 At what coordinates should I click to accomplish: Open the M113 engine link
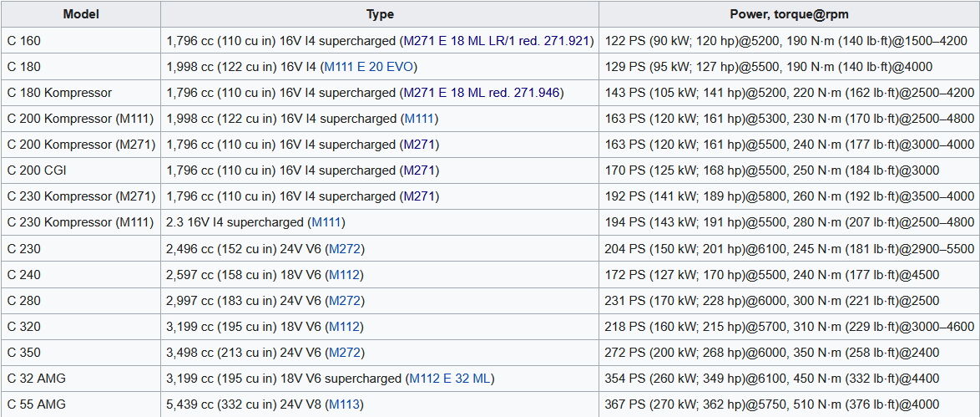[x=344, y=405]
